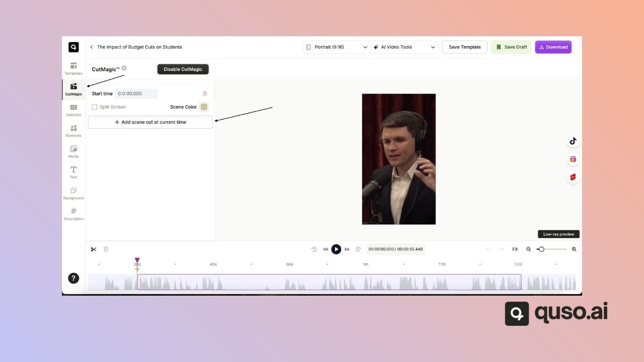Open the Subtitles panel

[73, 110]
